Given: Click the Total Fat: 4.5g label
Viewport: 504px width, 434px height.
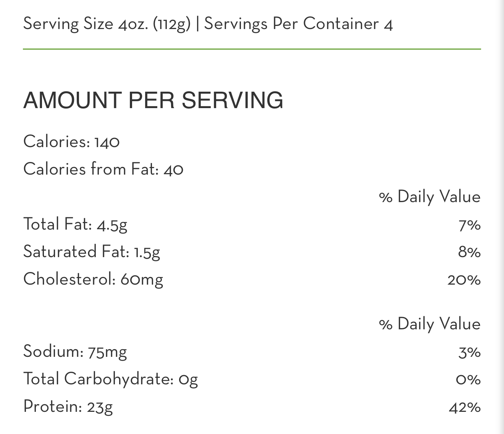Looking at the screenshot, I should [75, 224].
